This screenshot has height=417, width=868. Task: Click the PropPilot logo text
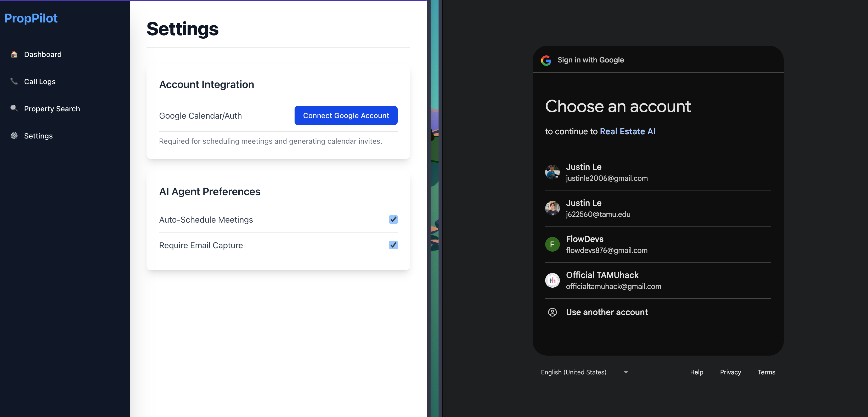[x=31, y=18]
